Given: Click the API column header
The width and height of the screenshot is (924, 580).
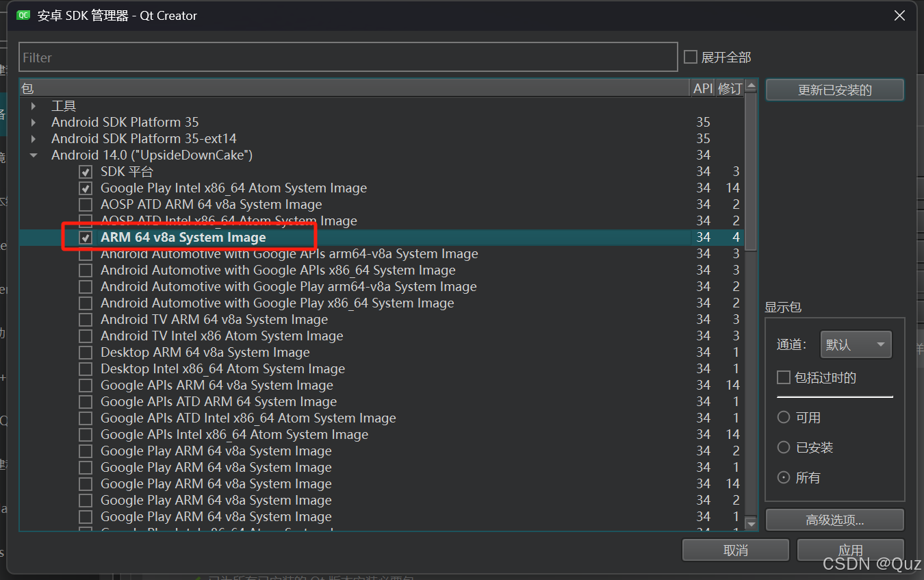Looking at the screenshot, I should (702, 88).
